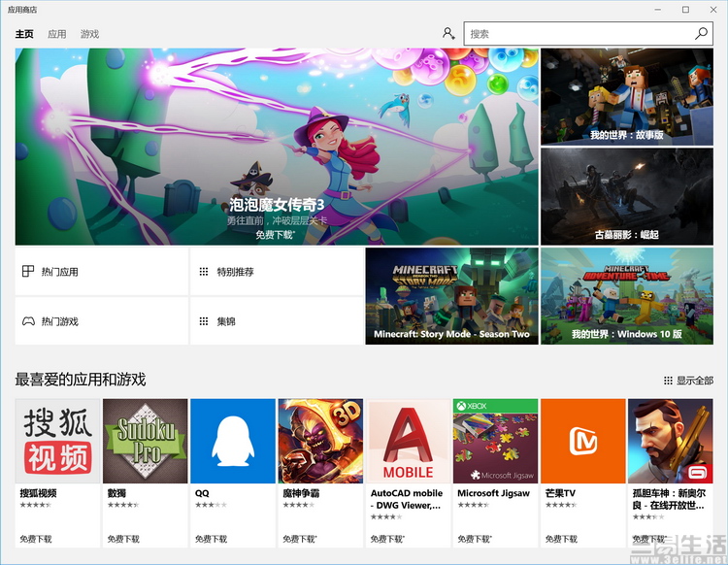Open the 孤胆车神 Gameloft game icon

671,441
